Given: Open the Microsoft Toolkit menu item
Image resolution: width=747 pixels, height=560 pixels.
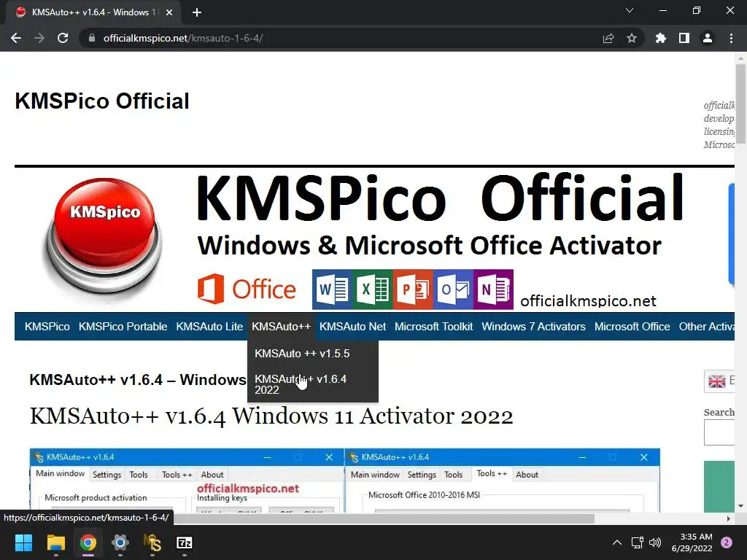Looking at the screenshot, I should pos(433,326).
